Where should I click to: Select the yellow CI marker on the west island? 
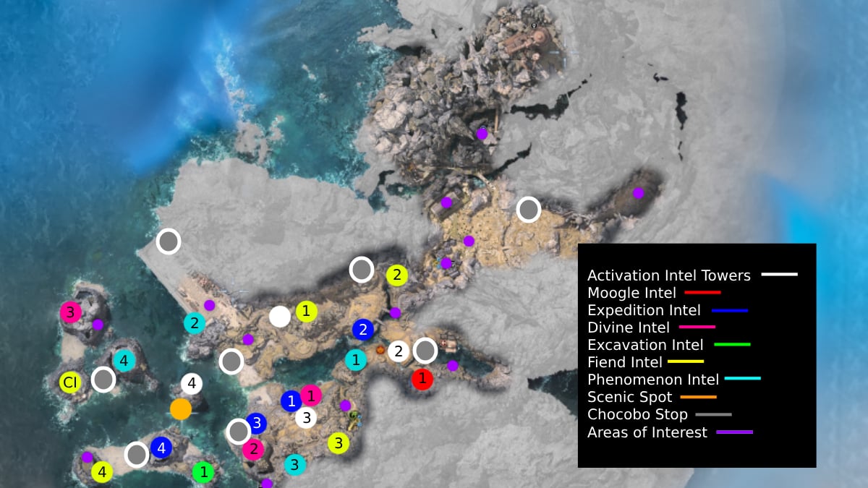coord(70,382)
